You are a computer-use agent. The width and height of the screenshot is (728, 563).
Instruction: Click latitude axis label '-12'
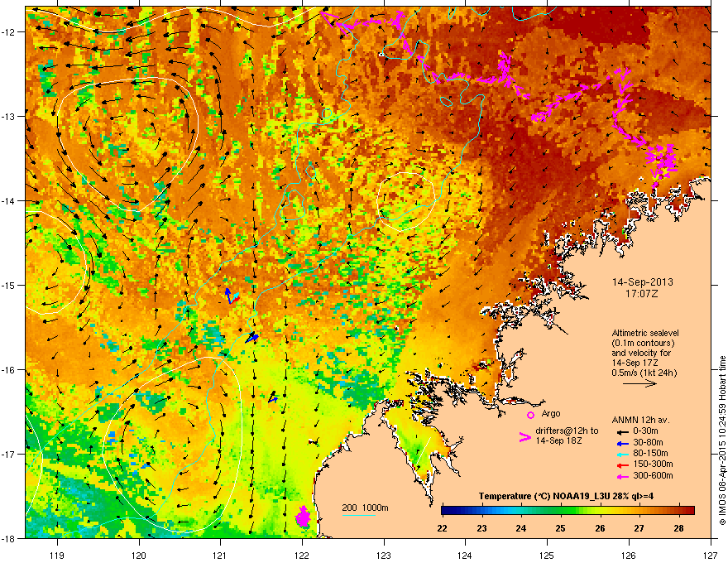pyautogui.click(x=8, y=32)
